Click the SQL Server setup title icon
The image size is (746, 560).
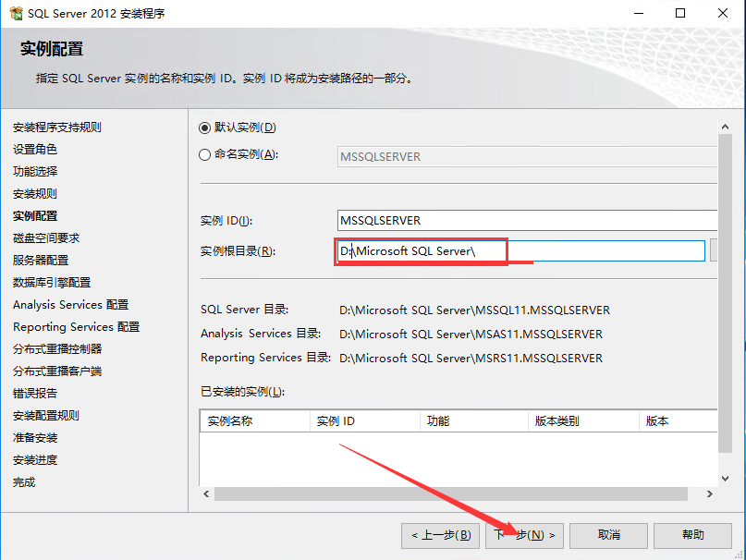[x=16, y=13]
